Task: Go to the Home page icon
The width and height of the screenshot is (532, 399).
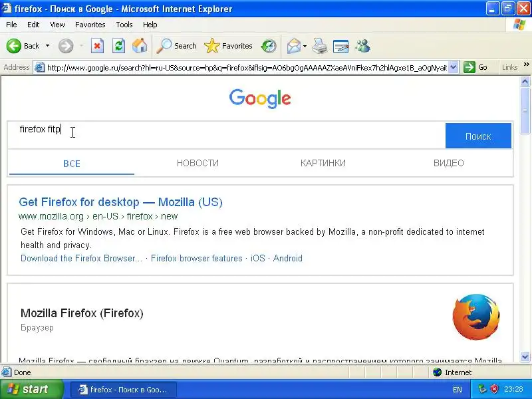Action: tap(140, 46)
